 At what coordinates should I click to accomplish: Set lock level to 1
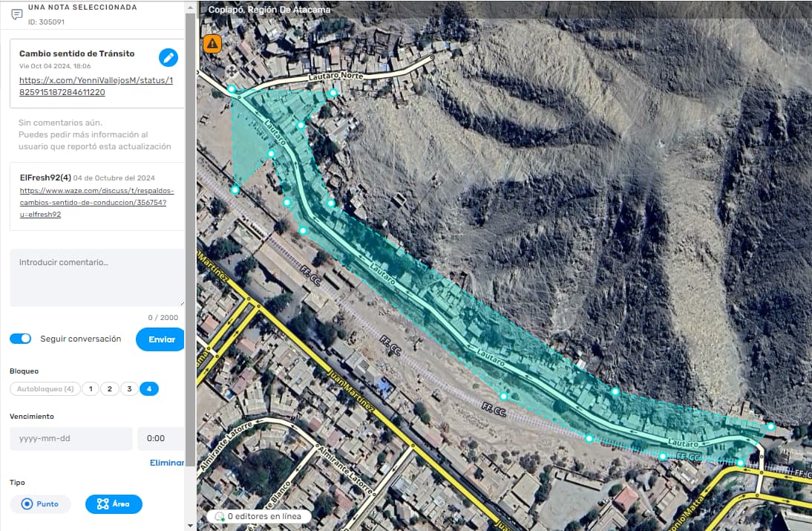pyautogui.click(x=91, y=389)
